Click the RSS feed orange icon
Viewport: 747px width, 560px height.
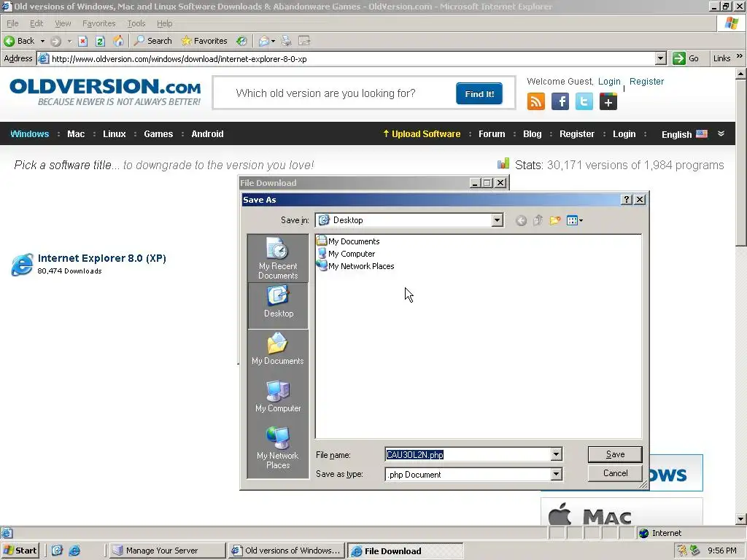[x=536, y=101]
